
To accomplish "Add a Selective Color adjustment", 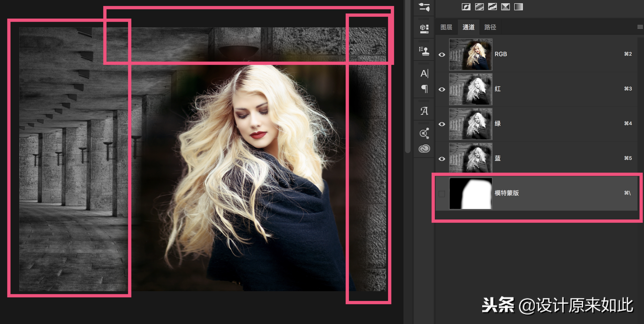I will pyautogui.click(x=505, y=7).
